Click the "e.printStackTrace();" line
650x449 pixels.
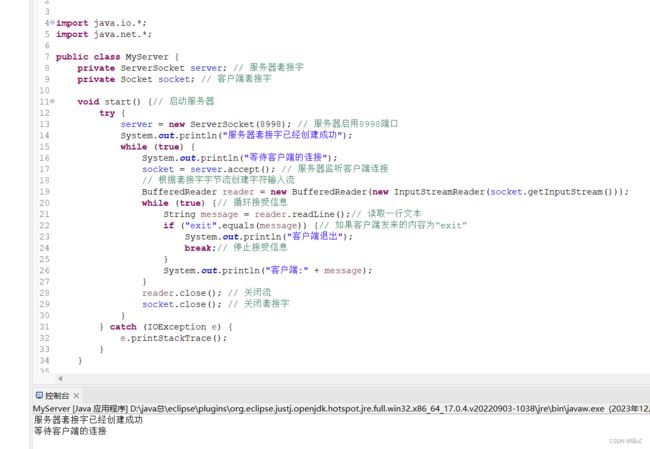pos(174,338)
